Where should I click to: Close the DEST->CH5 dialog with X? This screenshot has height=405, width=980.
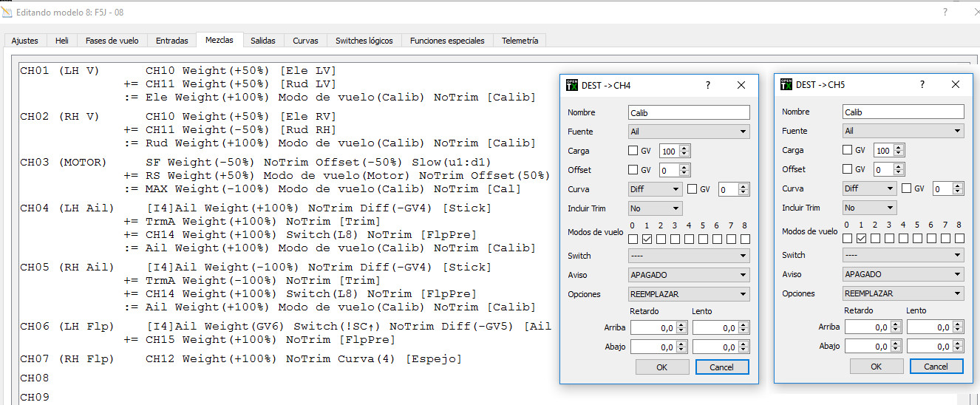click(956, 84)
